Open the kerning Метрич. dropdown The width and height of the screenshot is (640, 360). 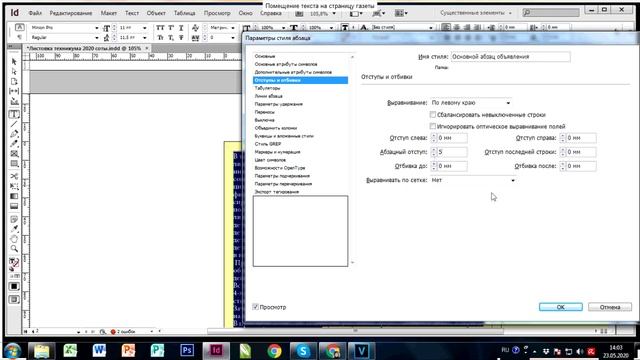pos(233,28)
